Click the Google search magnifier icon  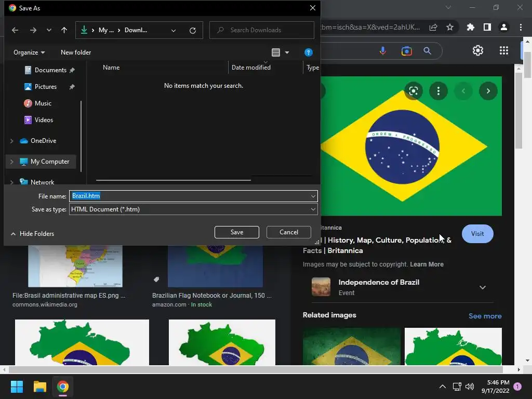(427, 51)
